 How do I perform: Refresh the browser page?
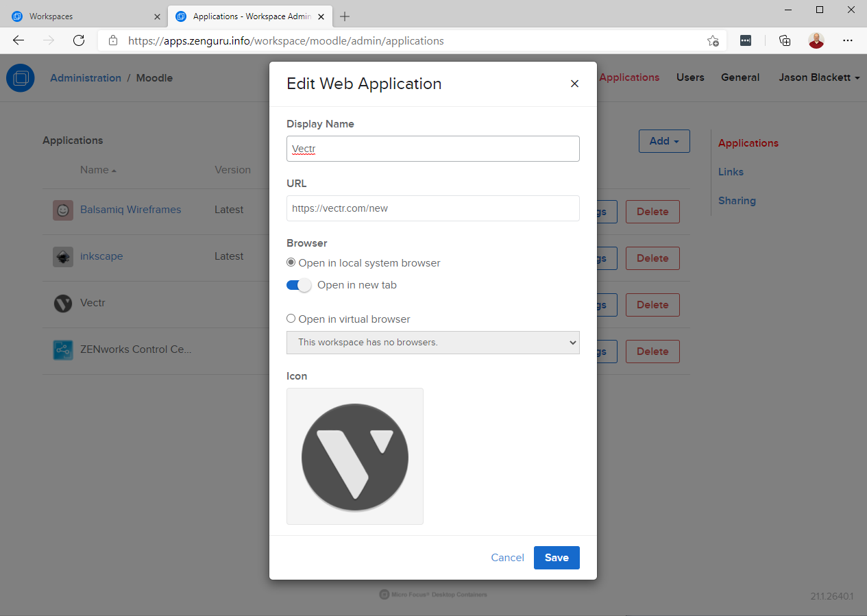pos(79,40)
